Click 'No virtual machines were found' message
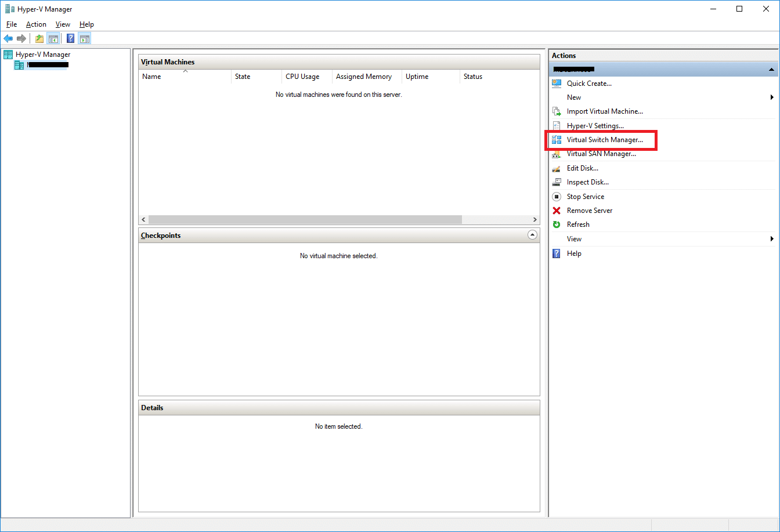The width and height of the screenshot is (780, 532). pyautogui.click(x=339, y=95)
